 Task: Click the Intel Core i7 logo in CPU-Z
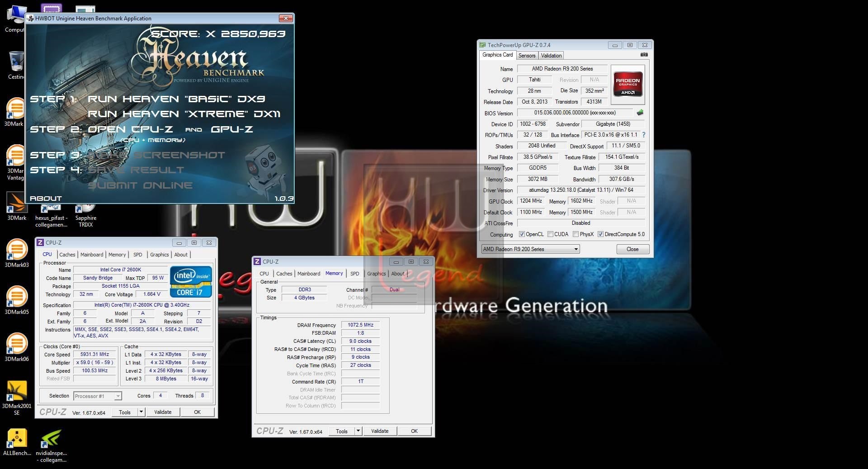pyautogui.click(x=191, y=281)
